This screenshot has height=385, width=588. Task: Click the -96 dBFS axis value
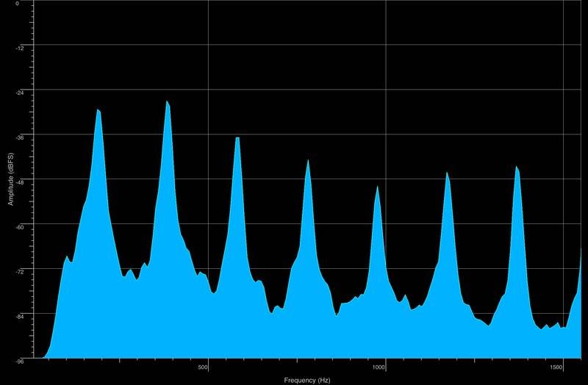pyautogui.click(x=20, y=361)
